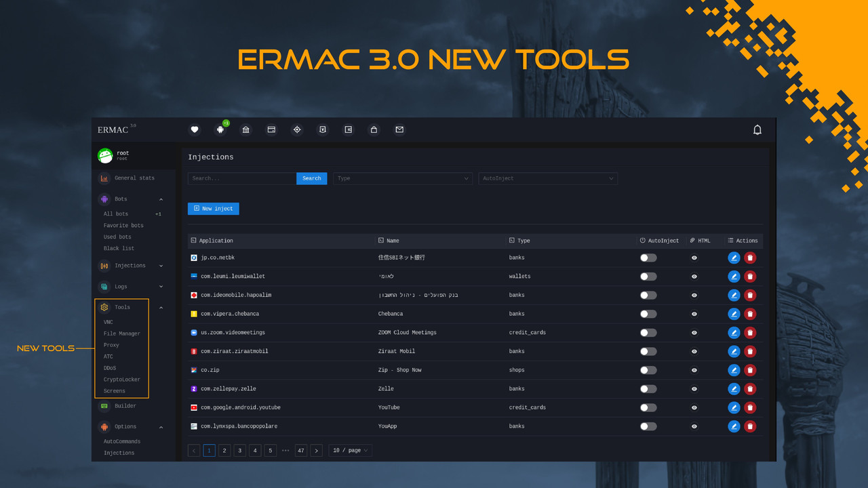Open AutoCommands under Options

(122, 442)
